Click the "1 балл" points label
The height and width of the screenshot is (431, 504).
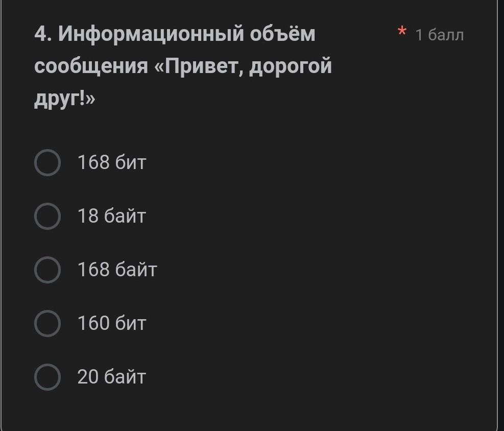[x=439, y=35]
